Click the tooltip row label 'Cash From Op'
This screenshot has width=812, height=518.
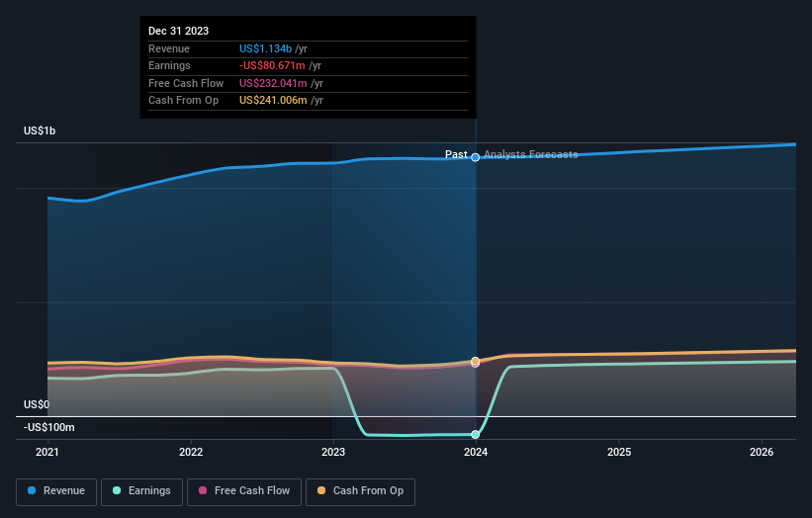183,101
